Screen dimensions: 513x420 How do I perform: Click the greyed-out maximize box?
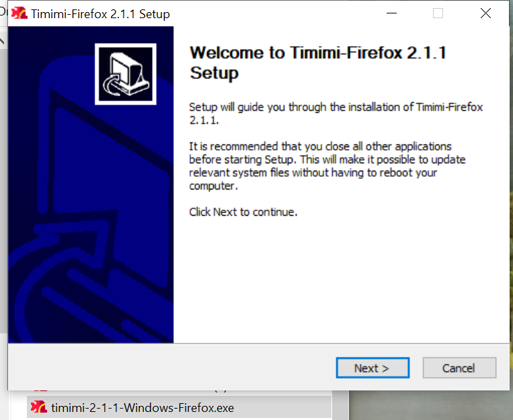[438, 13]
